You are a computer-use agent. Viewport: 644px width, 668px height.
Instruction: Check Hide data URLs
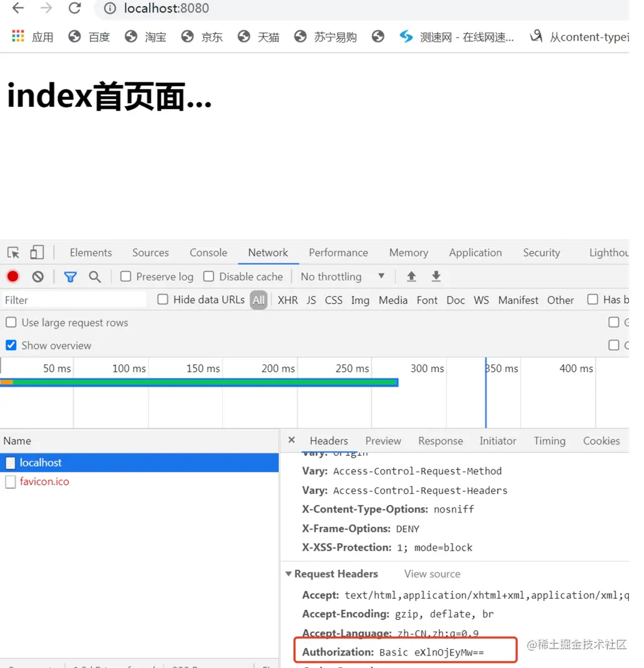pyautogui.click(x=163, y=300)
